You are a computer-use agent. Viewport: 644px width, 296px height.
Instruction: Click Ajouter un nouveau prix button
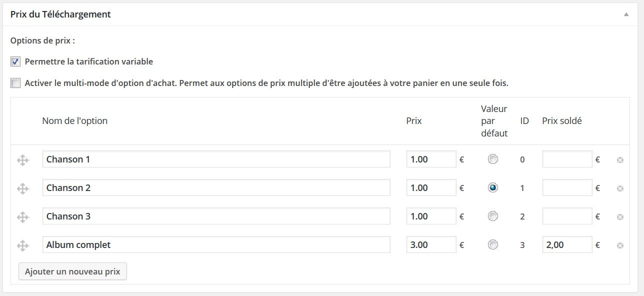[x=72, y=271]
